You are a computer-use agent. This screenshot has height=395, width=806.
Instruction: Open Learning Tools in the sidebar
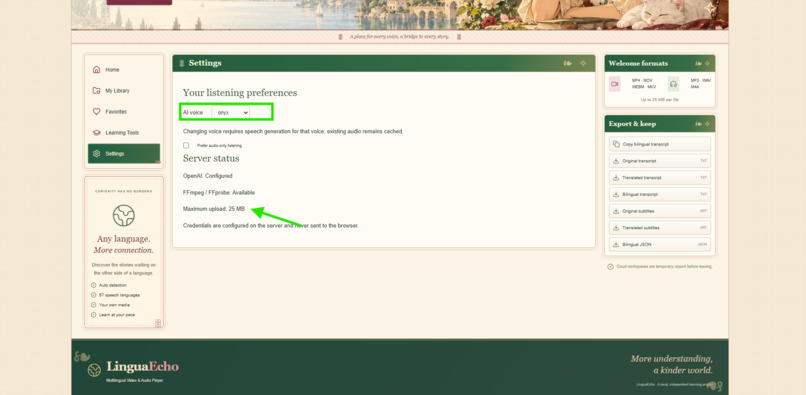tap(124, 133)
